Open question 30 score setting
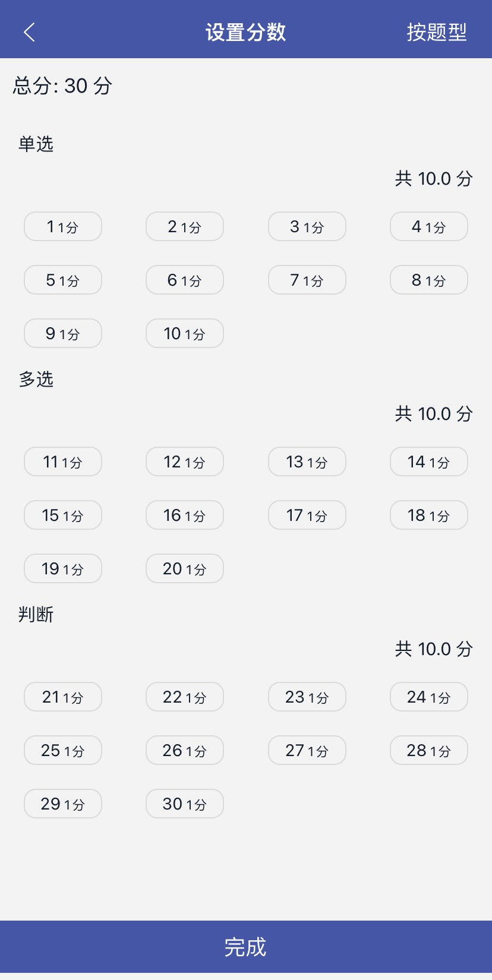 coord(185,804)
